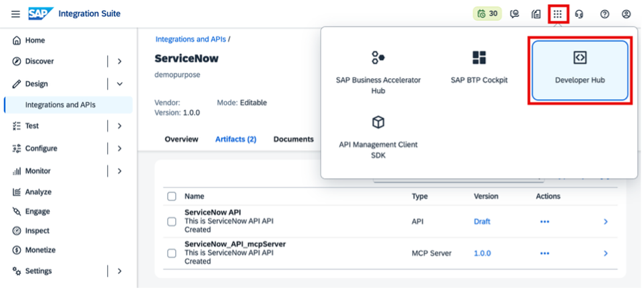This screenshot has width=644, height=290.
Task: Open the news documents icon
Action: coord(536,14)
